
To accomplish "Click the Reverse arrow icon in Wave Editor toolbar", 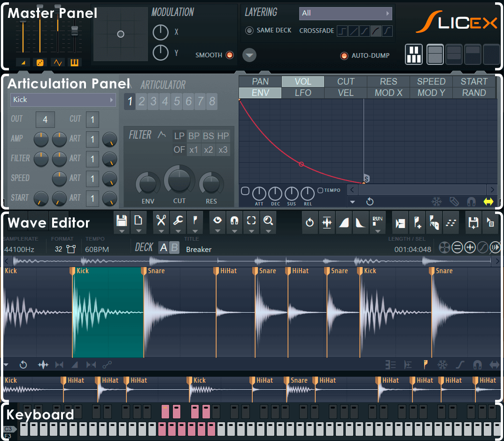I will [310, 222].
